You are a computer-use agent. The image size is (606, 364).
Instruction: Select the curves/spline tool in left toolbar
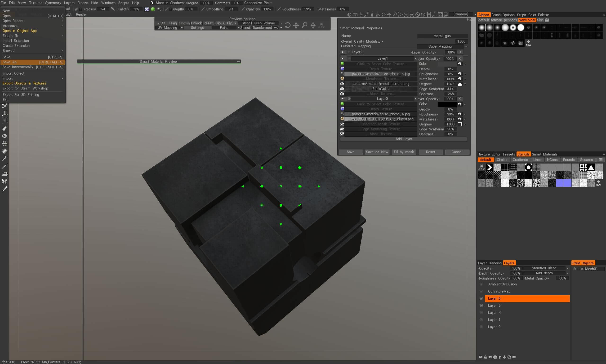pyautogui.click(x=5, y=106)
